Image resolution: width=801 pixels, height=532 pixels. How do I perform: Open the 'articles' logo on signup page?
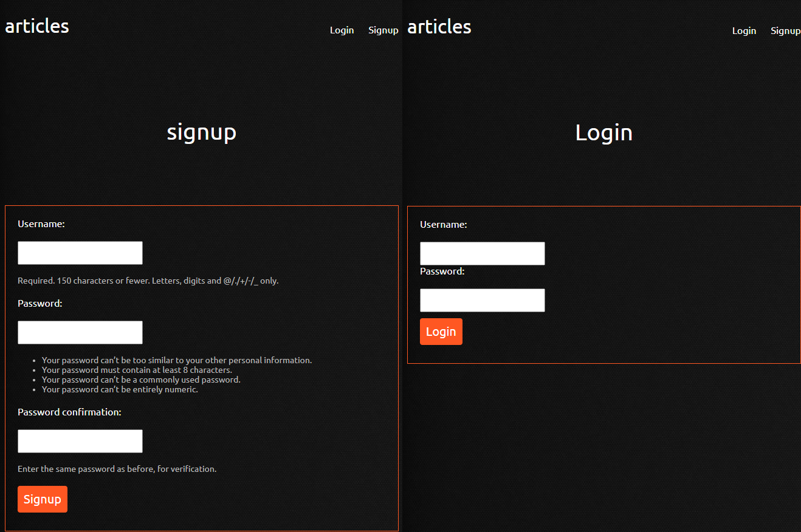pos(37,26)
